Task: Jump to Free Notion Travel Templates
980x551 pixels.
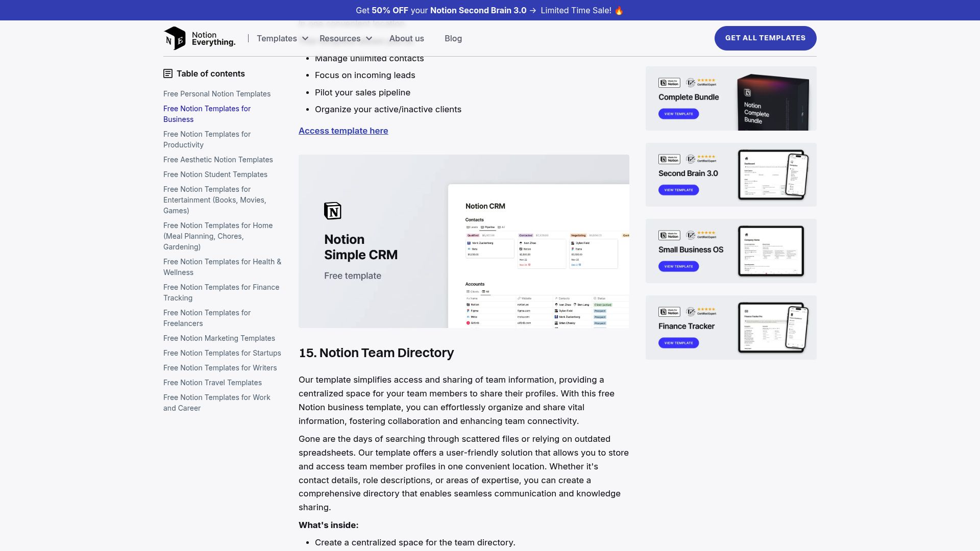Action: tap(212, 383)
